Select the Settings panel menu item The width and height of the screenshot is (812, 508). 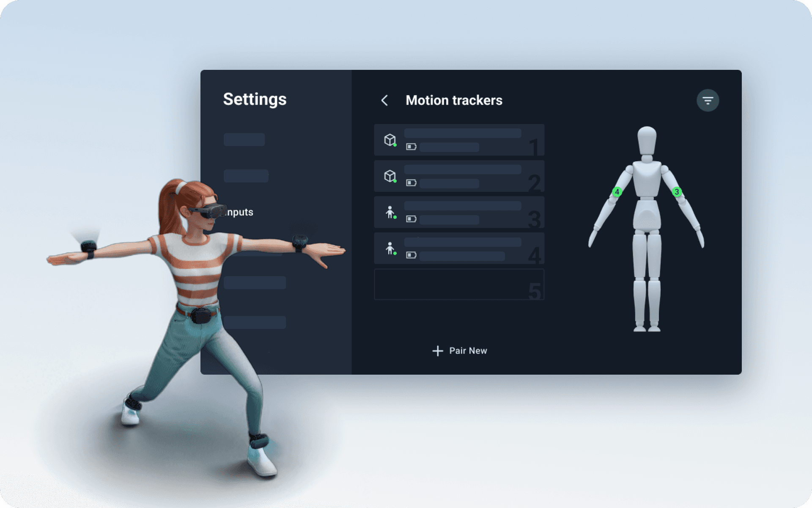pyautogui.click(x=241, y=212)
